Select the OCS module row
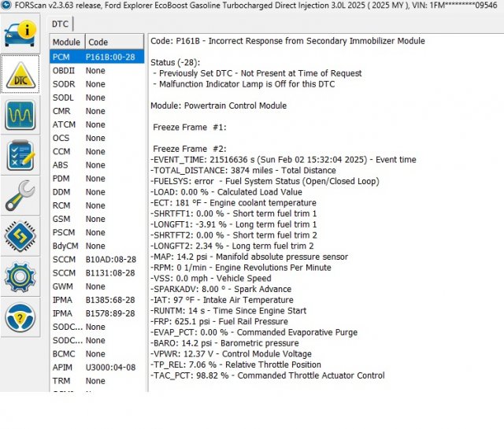Image resolution: width=504 pixels, height=429 pixels. click(x=97, y=138)
